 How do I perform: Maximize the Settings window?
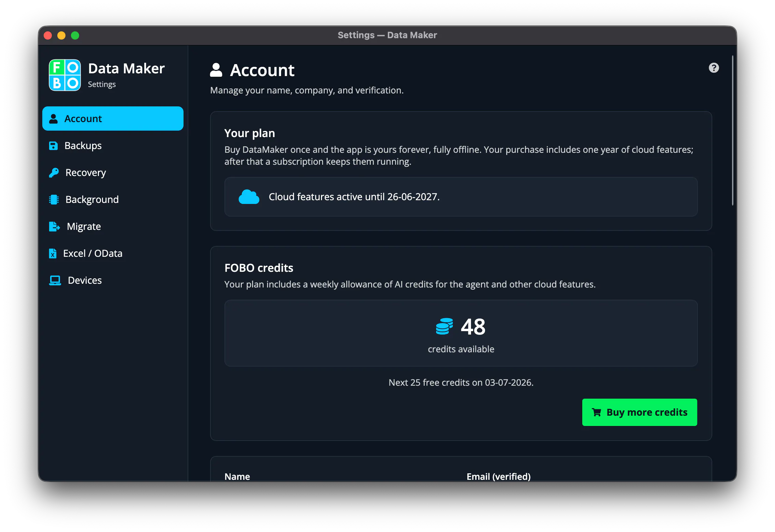(x=75, y=35)
